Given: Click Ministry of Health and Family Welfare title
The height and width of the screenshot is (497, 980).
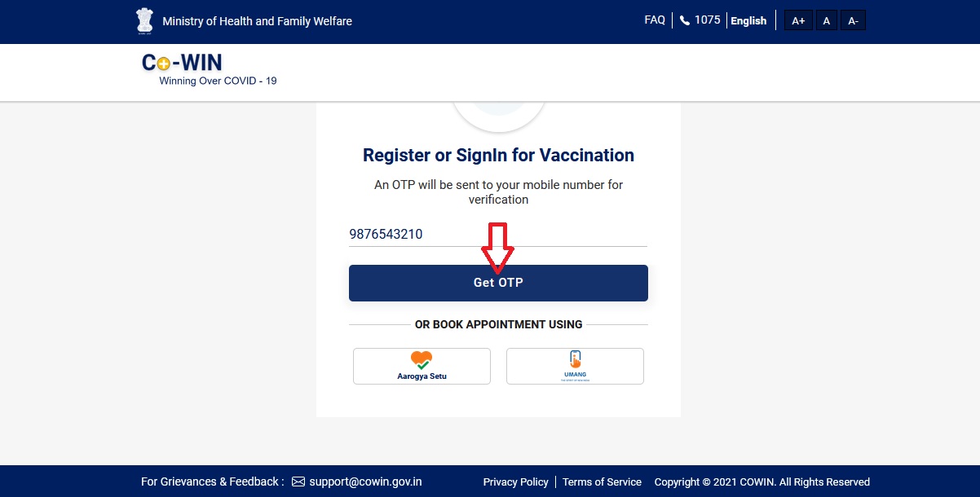Looking at the screenshot, I should pyautogui.click(x=257, y=21).
